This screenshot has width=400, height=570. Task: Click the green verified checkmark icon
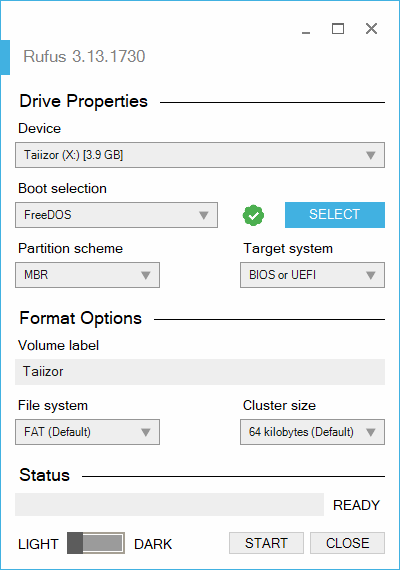pos(253,215)
